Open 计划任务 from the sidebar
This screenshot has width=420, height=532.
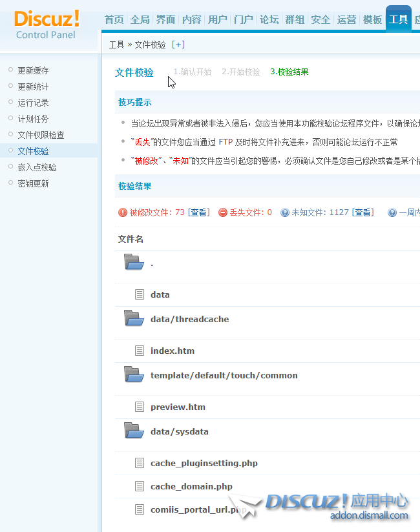pyautogui.click(x=33, y=119)
